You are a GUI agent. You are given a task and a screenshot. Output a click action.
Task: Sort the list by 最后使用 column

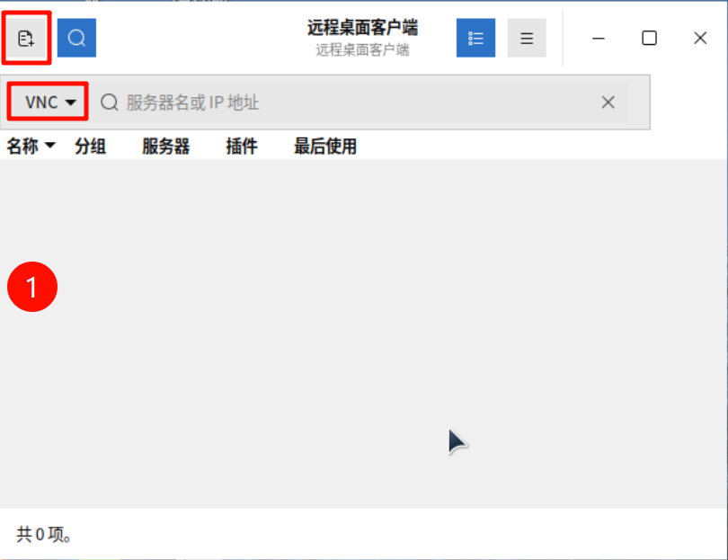click(325, 147)
